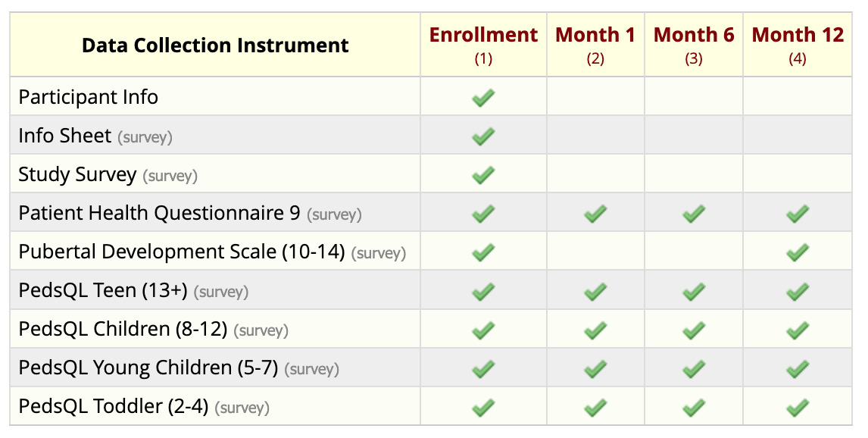Click empty Month 6 cell for Pubertal Development Scale

694,252
